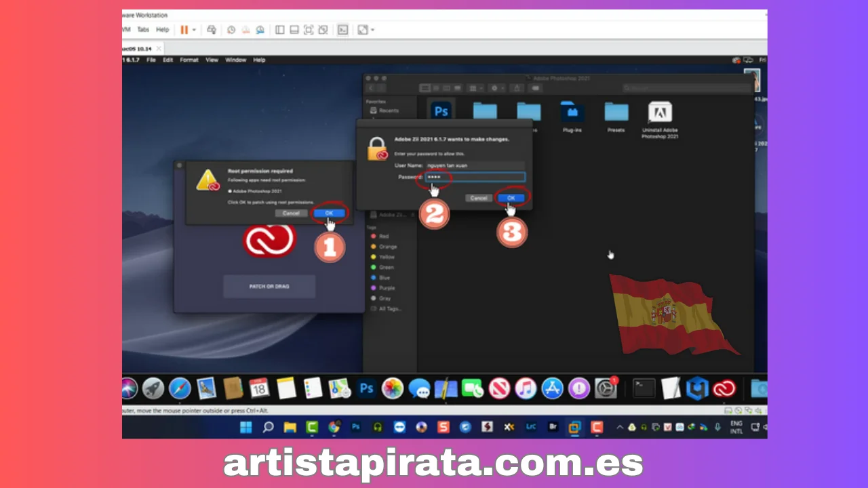
Task: Select the Gray tag in Finder sidebar
Action: point(384,298)
